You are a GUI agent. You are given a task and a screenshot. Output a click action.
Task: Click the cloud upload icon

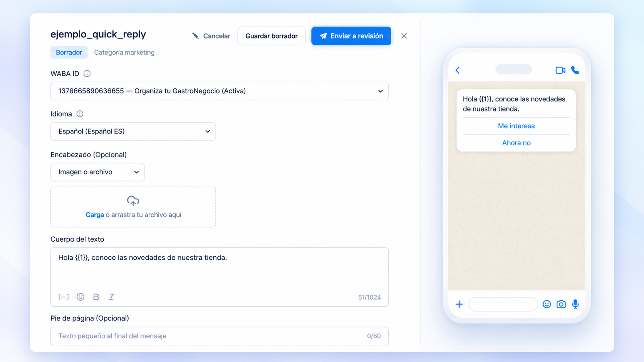click(x=133, y=201)
